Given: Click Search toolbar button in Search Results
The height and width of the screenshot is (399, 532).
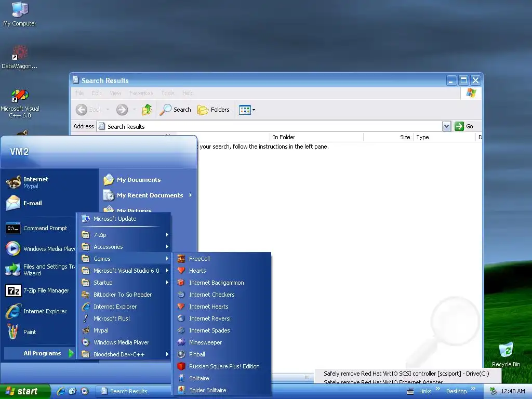Looking at the screenshot, I should coord(175,110).
